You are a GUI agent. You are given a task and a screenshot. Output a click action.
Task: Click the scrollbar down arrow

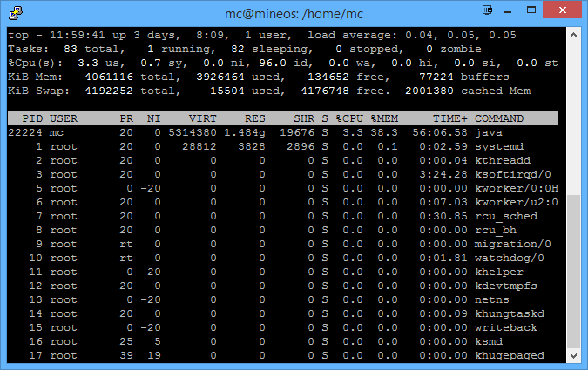(572, 355)
